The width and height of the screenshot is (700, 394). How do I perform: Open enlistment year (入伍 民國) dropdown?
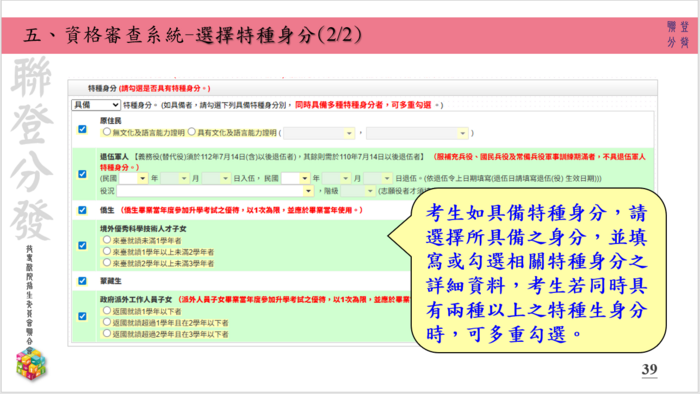(x=133, y=178)
